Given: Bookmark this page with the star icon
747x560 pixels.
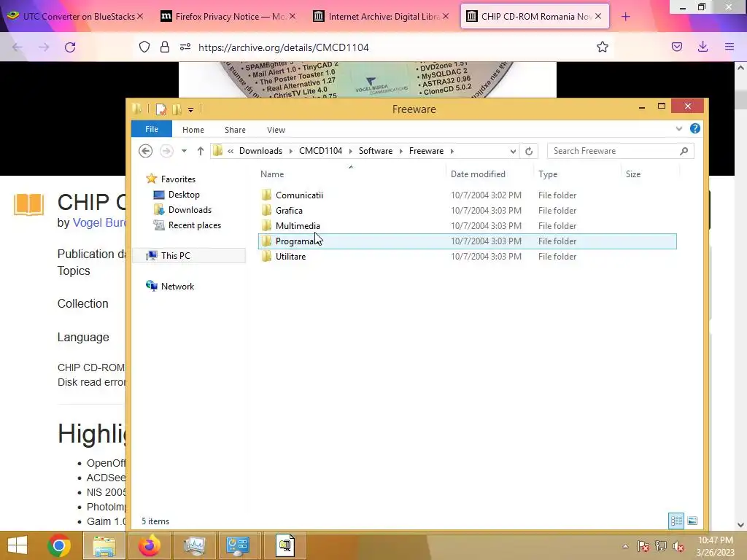Looking at the screenshot, I should tap(602, 47).
